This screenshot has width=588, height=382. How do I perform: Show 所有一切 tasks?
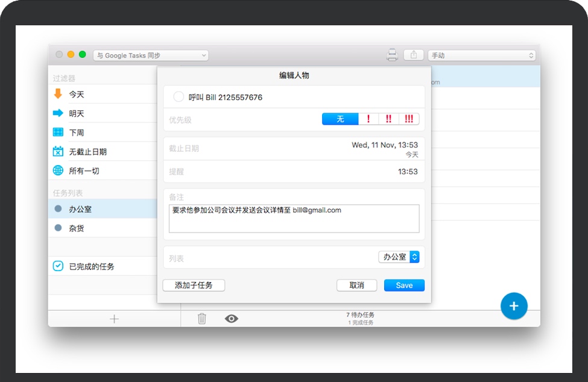click(x=84, y=171)
